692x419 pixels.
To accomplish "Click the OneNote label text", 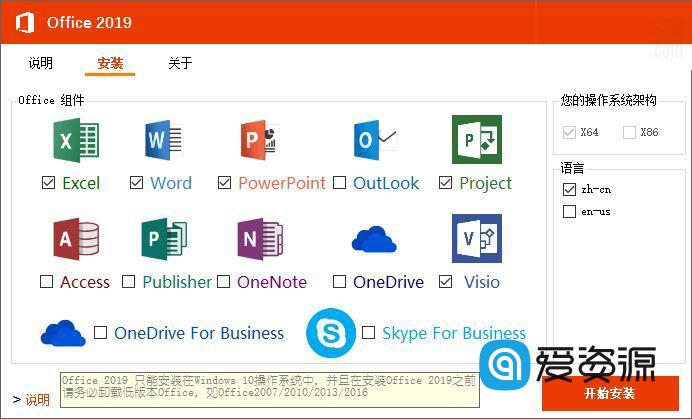I will (x=272, y=282).
